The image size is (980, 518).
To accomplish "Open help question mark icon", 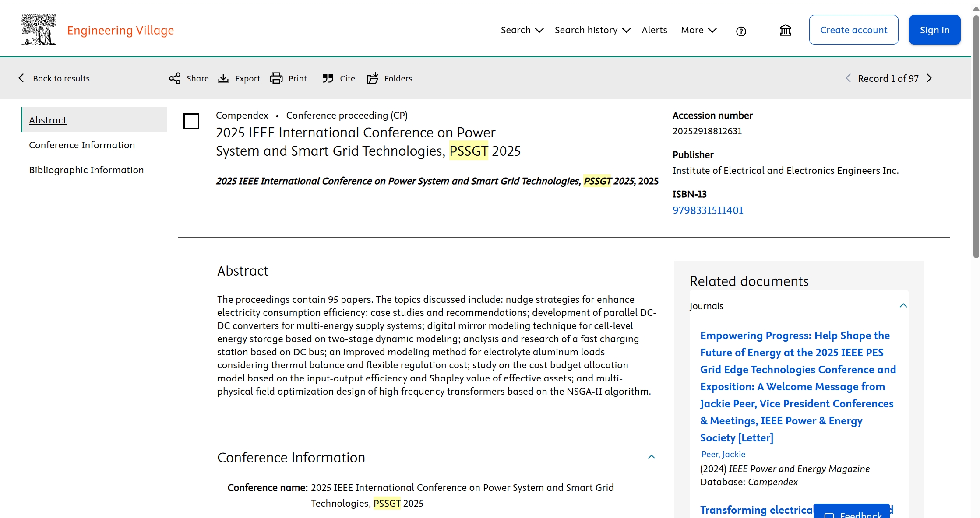I will tap(741, 31).
